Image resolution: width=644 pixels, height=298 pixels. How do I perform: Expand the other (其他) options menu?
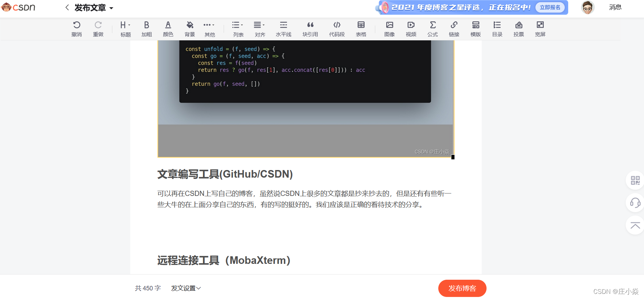click(x=209, y=29)
